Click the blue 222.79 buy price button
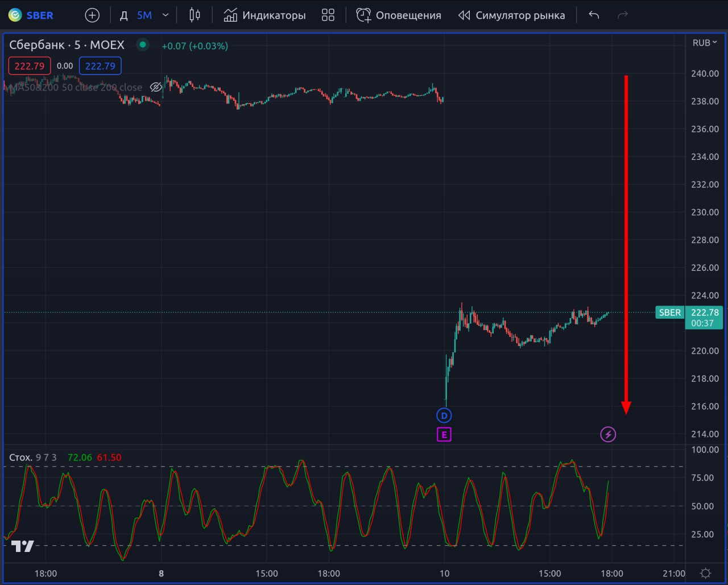The height and width of the screenshot is (585, 728). 100,66
